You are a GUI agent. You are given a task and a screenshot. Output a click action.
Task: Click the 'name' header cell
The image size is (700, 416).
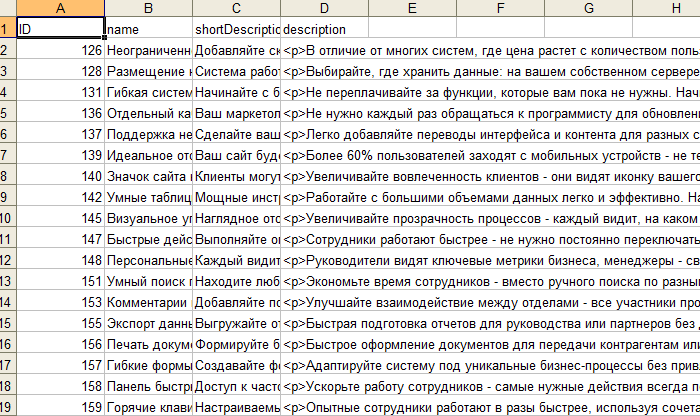pos(148,30)
